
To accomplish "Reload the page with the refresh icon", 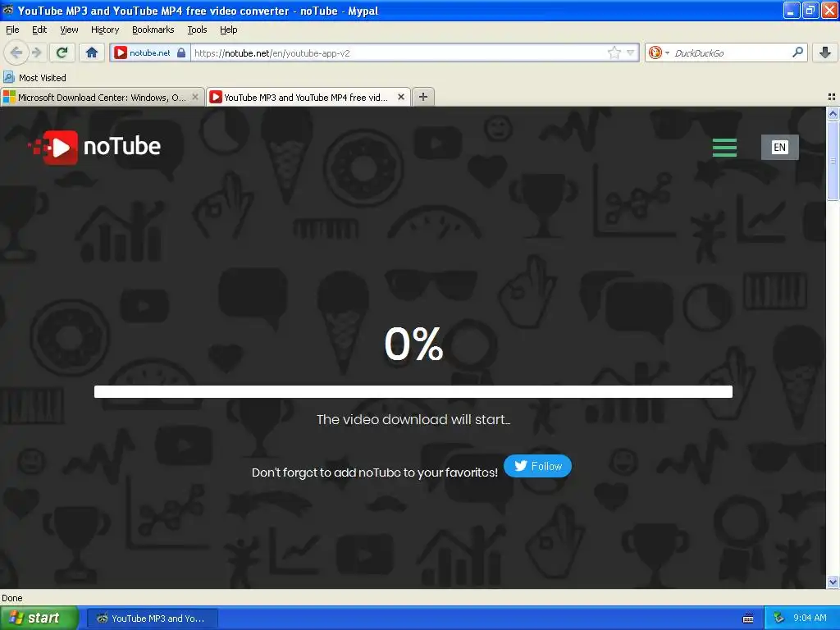I will 62,52.
